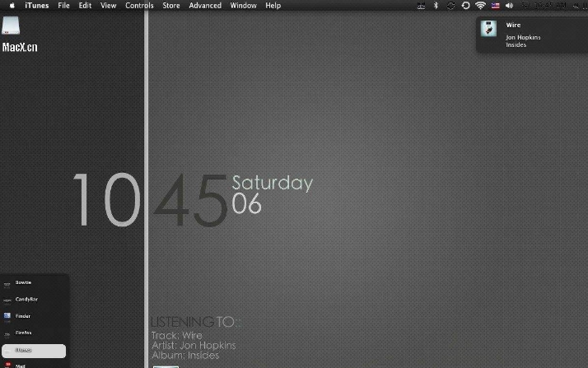Open the Wi-Fi status menu

pyautogui.click(x=480, y=5)
